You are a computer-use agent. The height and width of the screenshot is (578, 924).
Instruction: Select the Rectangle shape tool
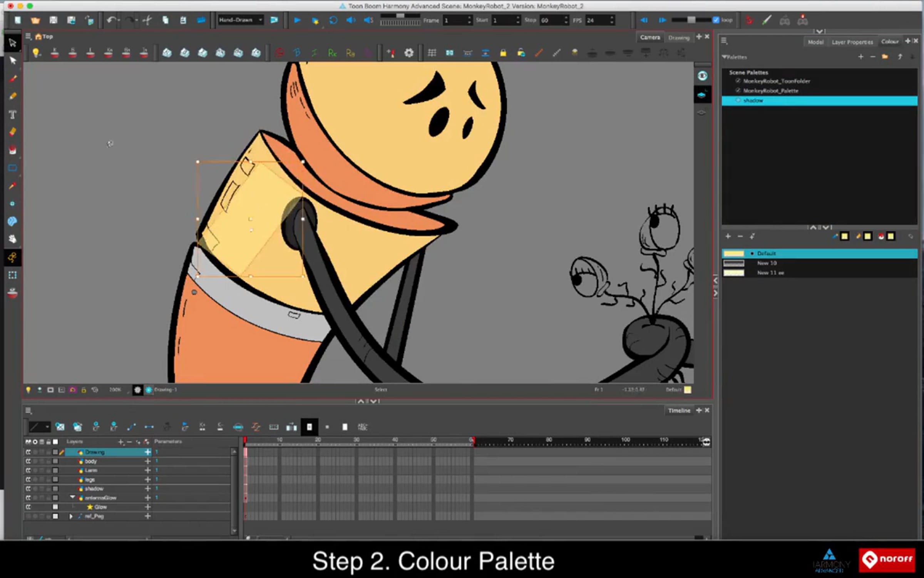13,168
